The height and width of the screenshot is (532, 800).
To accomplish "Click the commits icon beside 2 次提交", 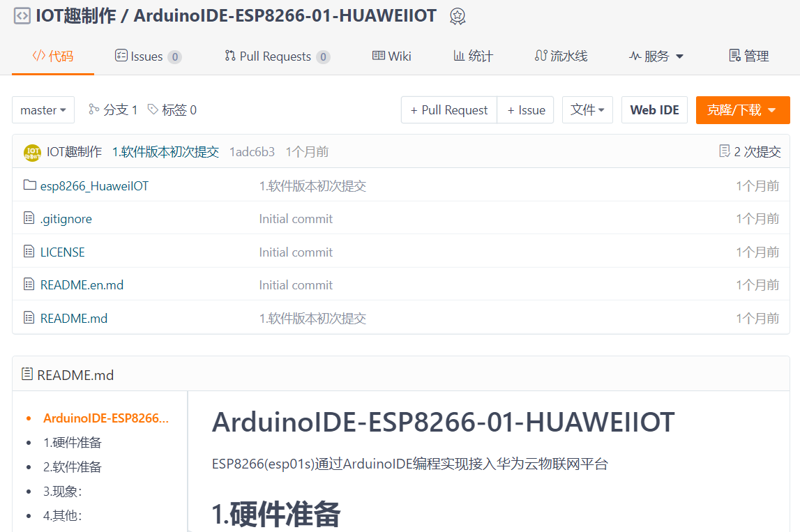I will (x=725, y=151).
